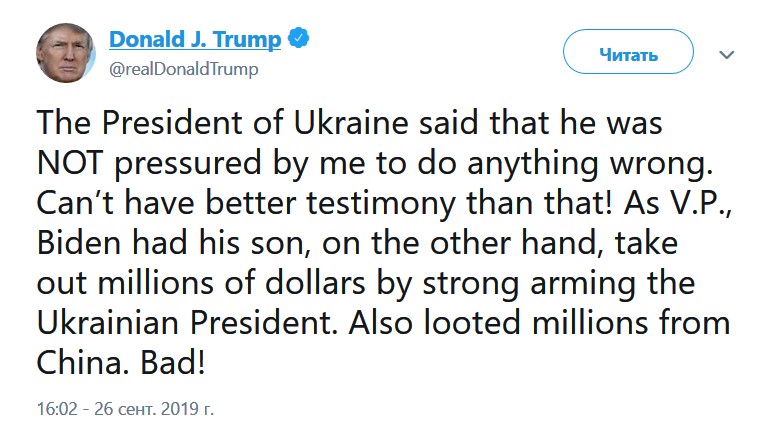Expand the tweet options chevron menu
This screenshot has width=772, height=425.
click(x=727, y=52)
